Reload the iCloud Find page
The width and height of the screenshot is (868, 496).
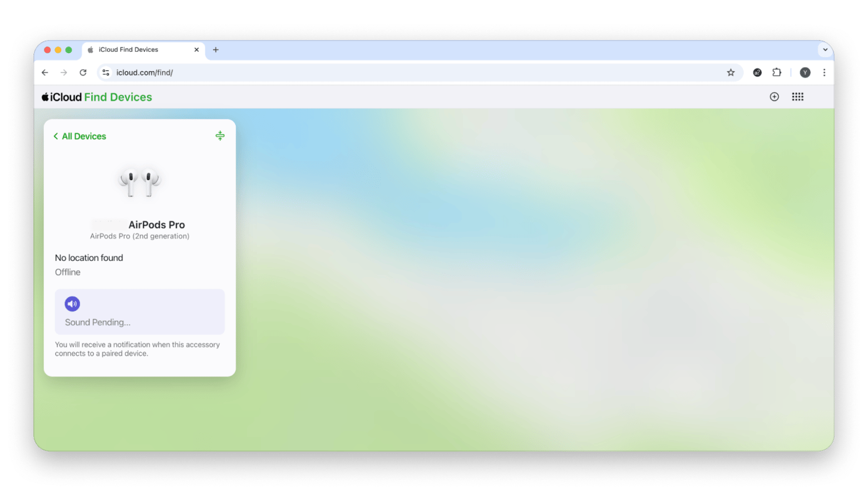pos(83,73)
